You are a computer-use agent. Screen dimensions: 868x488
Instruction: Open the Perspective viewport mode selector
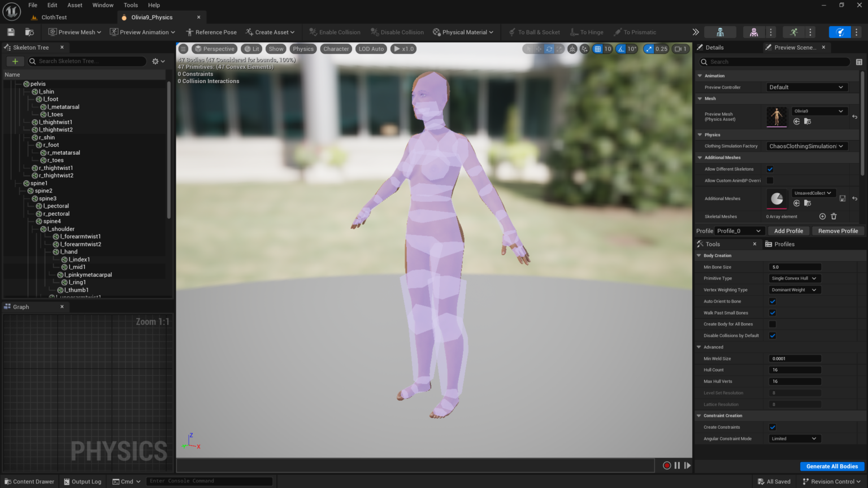215,49
